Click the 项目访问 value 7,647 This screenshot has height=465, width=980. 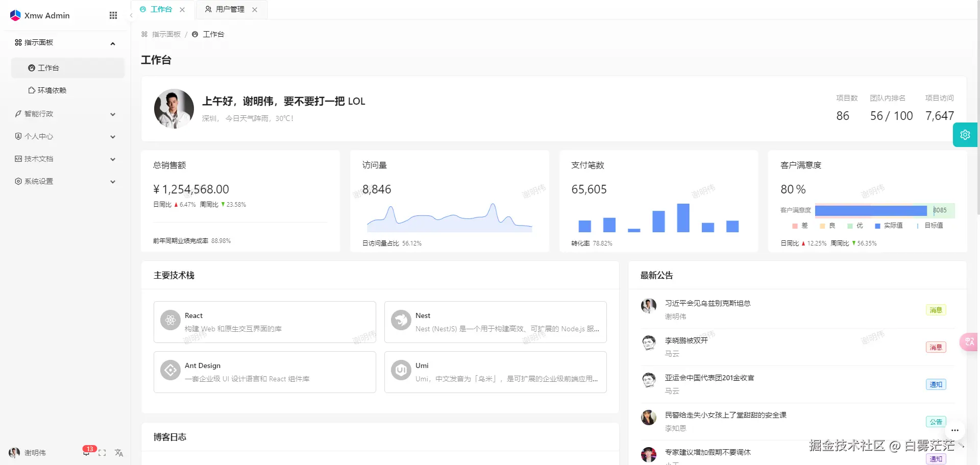(x=940, y=116)
